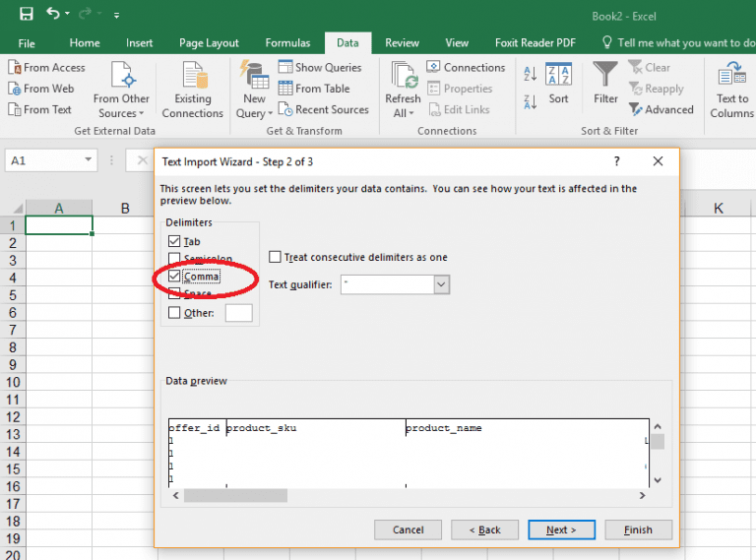756x560 pixels.
Task: Open Customize Quick Access Toolbar dropdown
Action: point(117,16)
